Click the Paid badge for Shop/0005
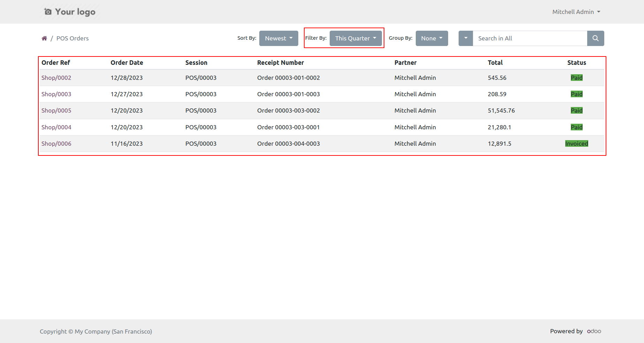The height and width of the screenshot is (343, 644). [577, 110]
